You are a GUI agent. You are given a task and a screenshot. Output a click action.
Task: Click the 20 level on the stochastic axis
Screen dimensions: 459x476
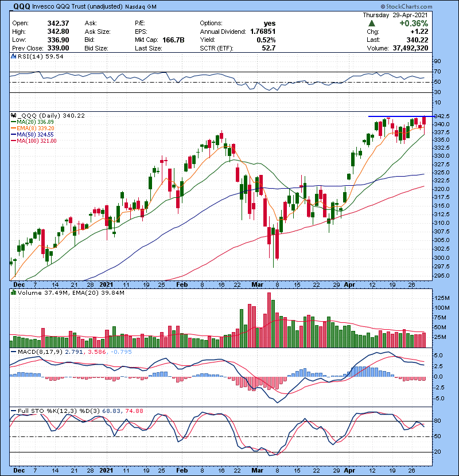[438, 452]
